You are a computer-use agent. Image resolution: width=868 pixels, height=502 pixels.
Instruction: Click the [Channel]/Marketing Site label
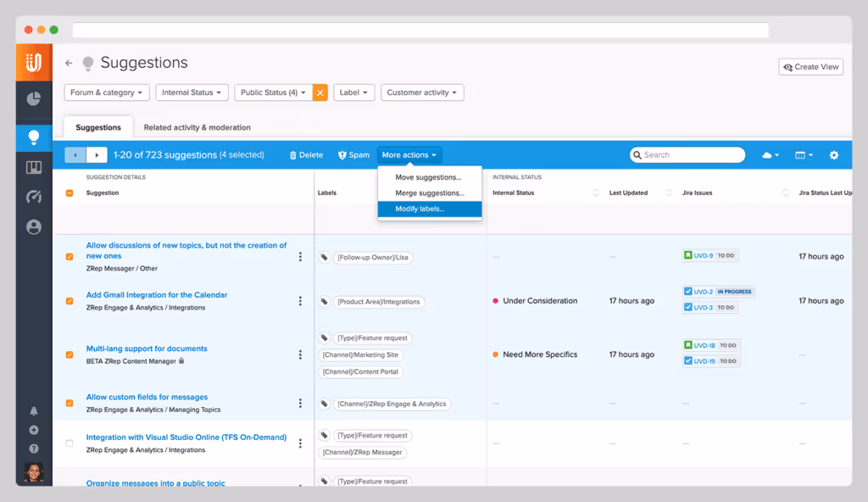point(360,355)
